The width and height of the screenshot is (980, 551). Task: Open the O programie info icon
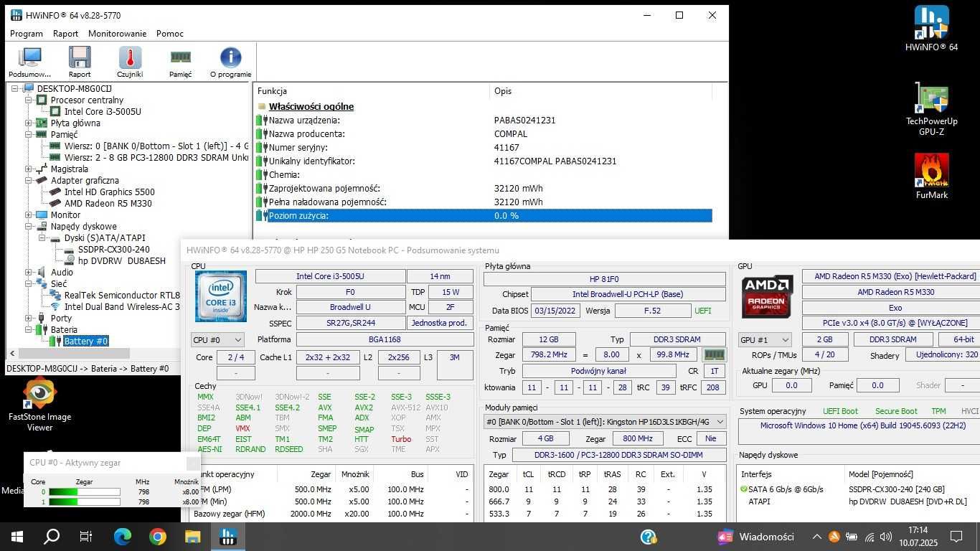230,57
